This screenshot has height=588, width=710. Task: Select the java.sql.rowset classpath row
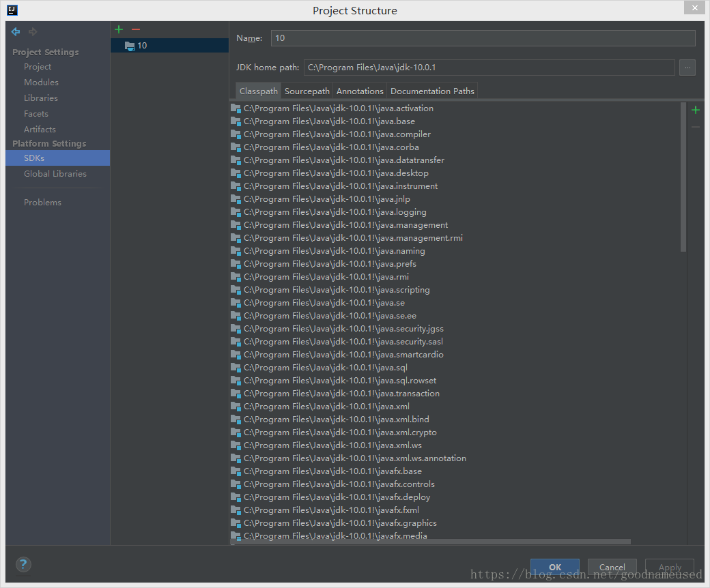(x=455, y=381)
